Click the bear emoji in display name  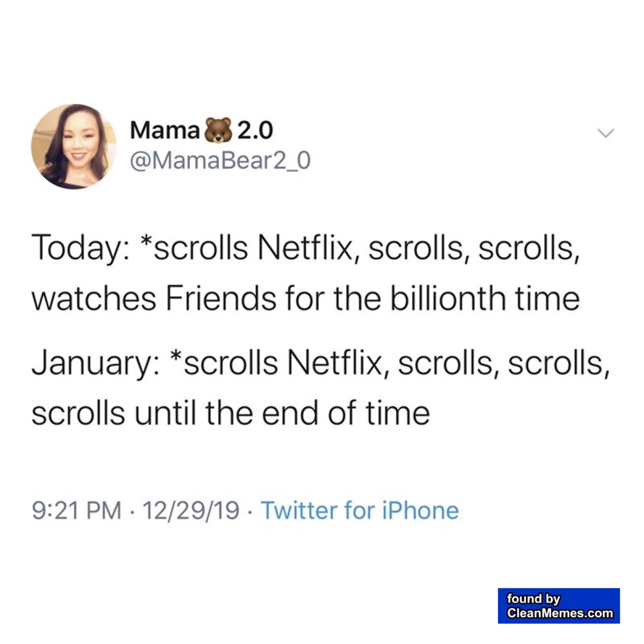click(217, 131)
